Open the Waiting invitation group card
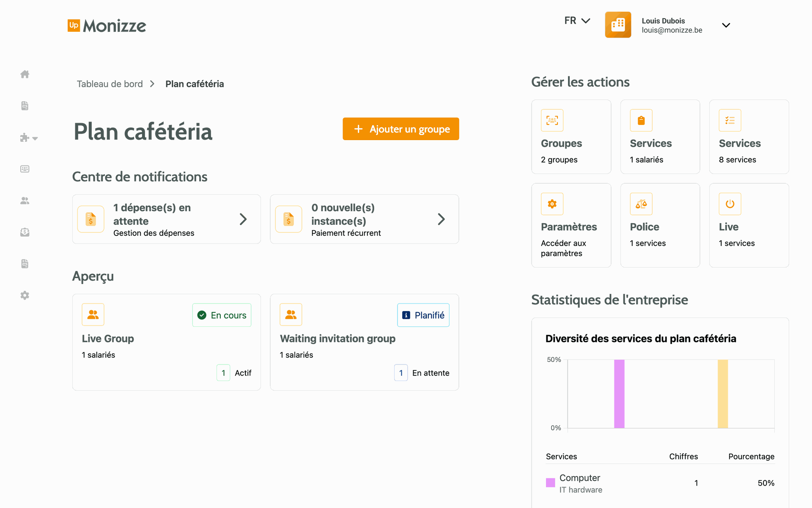812x508 pixels. (x=364, y=342)
